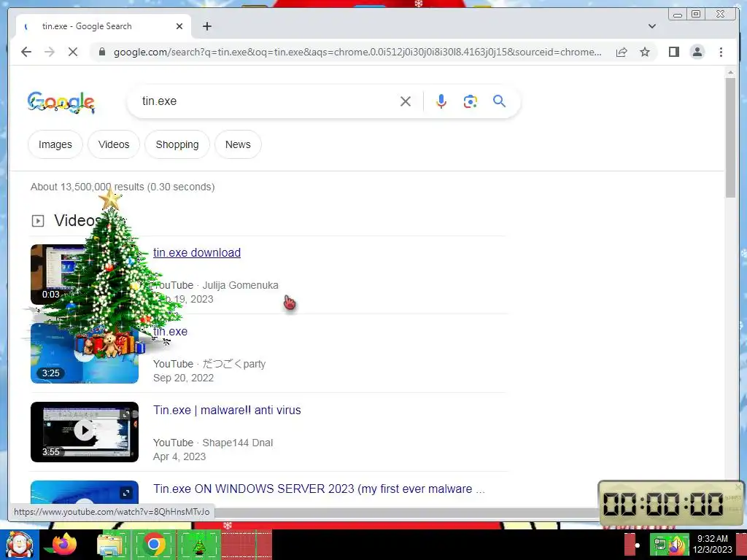Image resolution: width=747 pixels, height=560 pixels.
Task: Open the tin.exe video link
Action: tap(170, 331)
